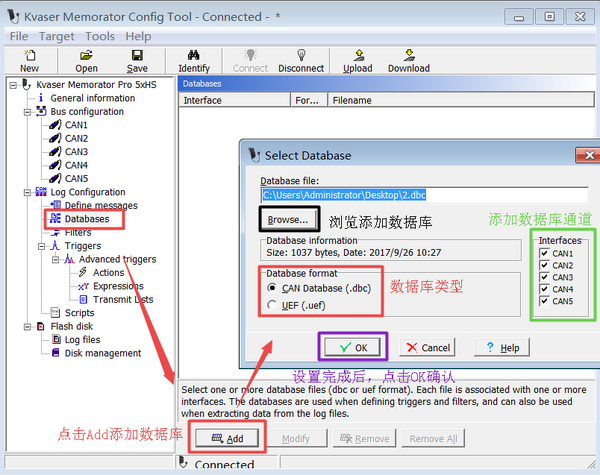Image resolution: width=600 pixels, height=475 pixels.
Task: Open the Filters tree item
Action: coord(78,232)
